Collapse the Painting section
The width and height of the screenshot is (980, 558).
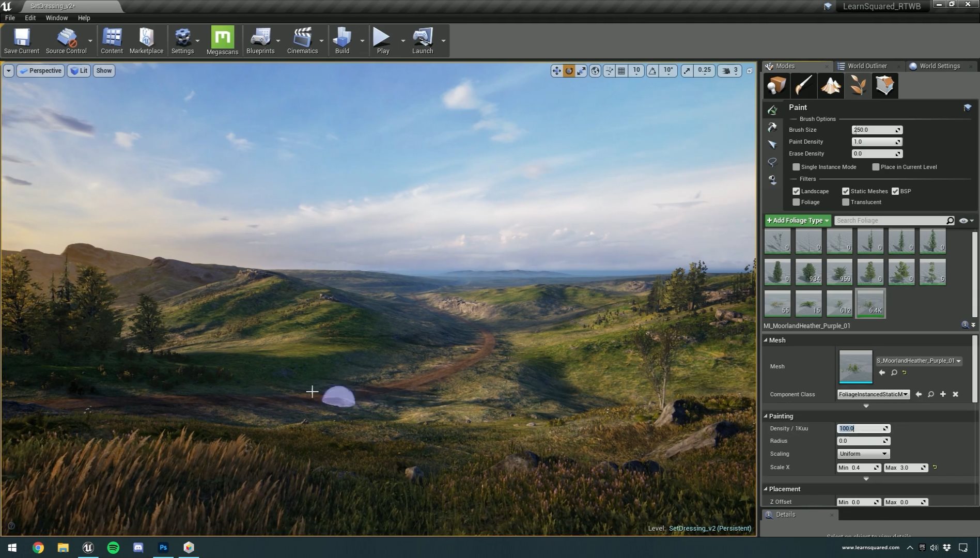766,416
